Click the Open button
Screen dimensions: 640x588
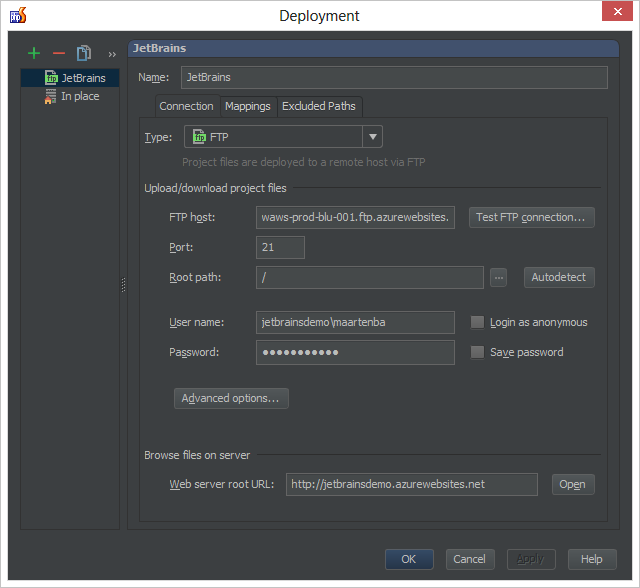pos(573,484)
